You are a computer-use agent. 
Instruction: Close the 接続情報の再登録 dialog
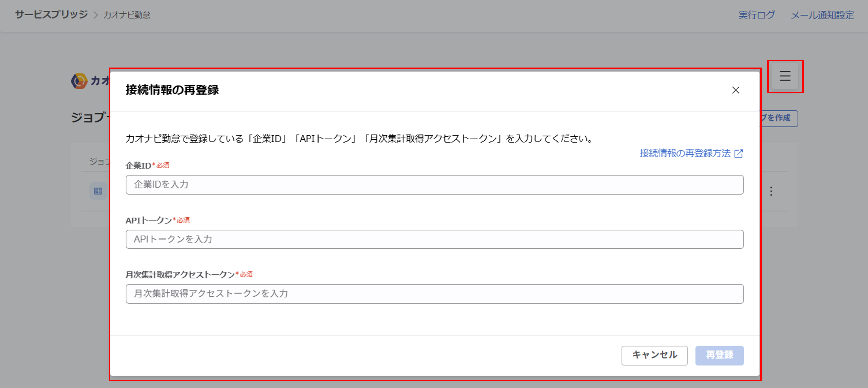pos(736,90)
